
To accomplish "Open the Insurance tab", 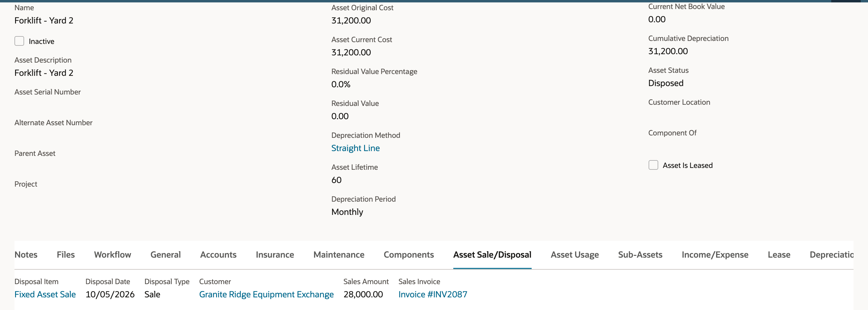I will point(275,255).
